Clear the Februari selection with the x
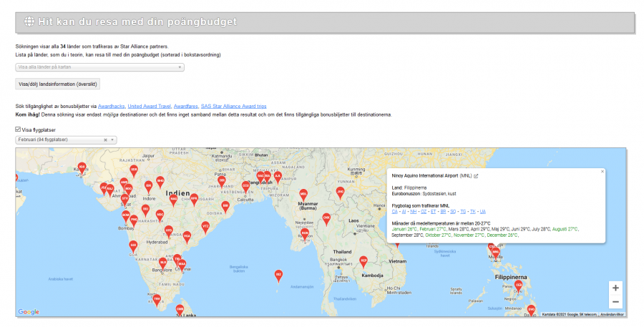Screen dimensions: 644x327 (x=105, y=140)
